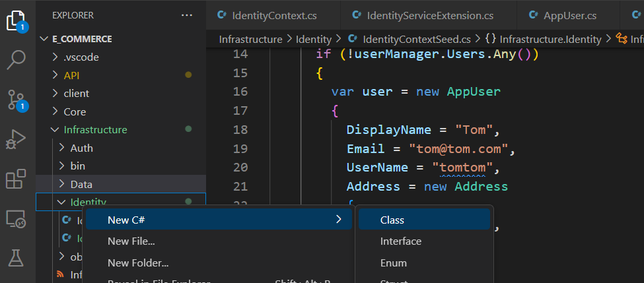
Task: Click Infrastructure.Identity namespace breadcrumb
Action: point(550,40)
